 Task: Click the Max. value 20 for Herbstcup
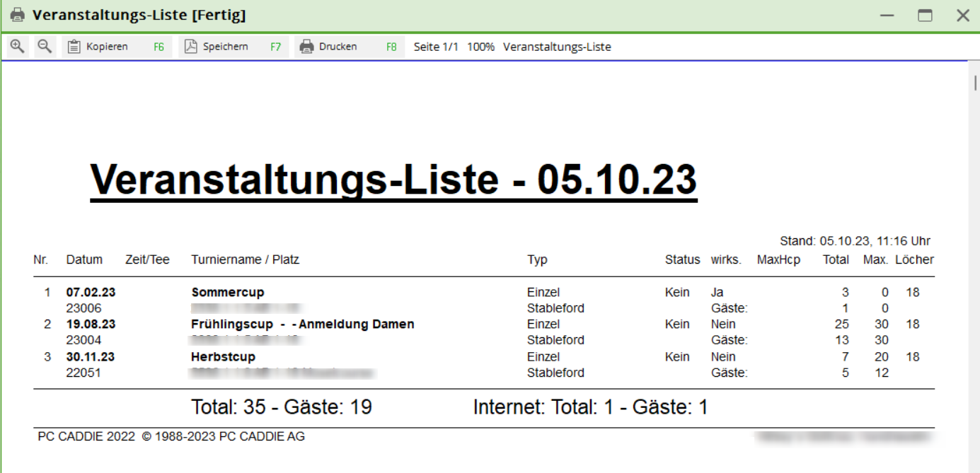(x=882, y=356)
